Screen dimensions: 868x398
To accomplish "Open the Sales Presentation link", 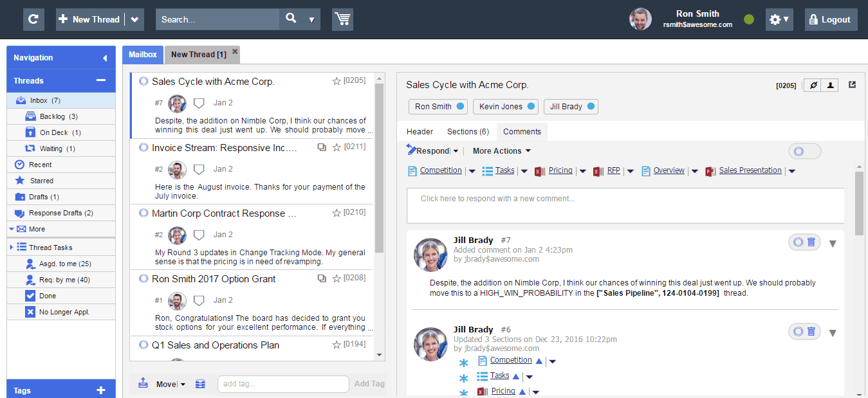I will coord(750,170).
